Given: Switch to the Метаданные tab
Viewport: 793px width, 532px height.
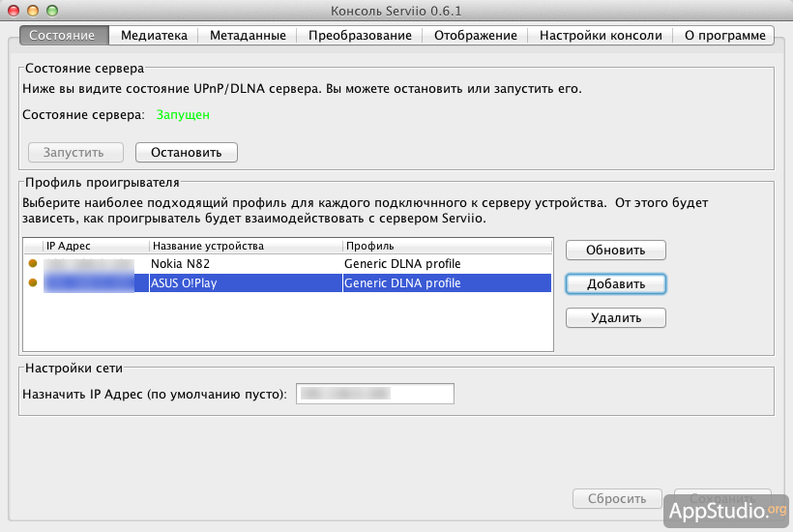Looking at the screenshot, I should (x=248, y=36).
